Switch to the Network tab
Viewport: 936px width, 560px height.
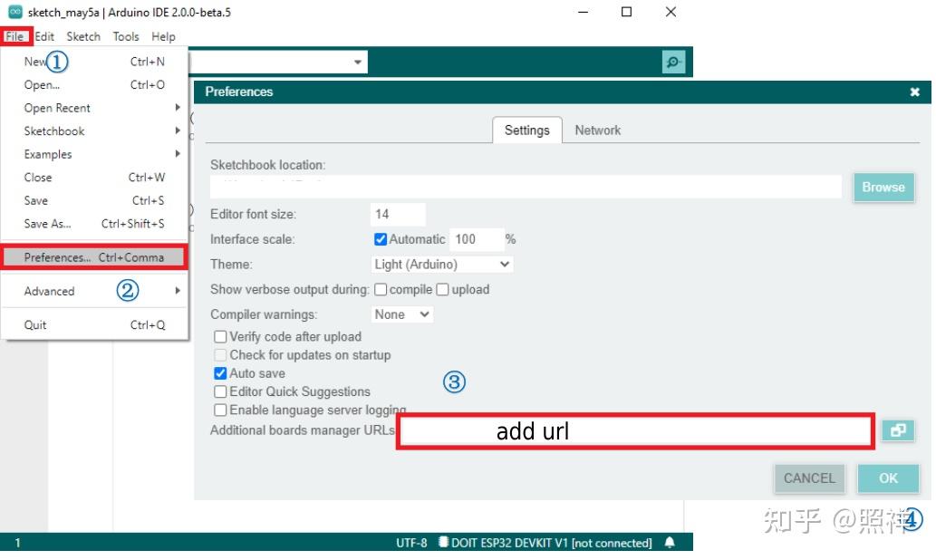[x=597, y=130]
